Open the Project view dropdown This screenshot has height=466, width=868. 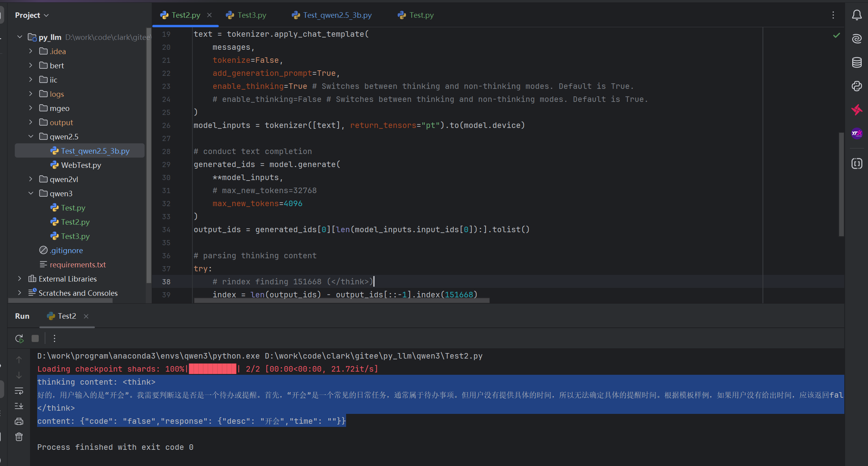pos(32,15)
